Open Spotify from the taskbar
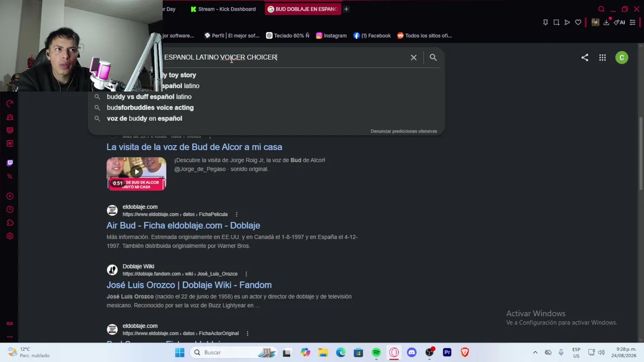Image resolution: width=644 pixels, height=362 pixels. (376, 352)
